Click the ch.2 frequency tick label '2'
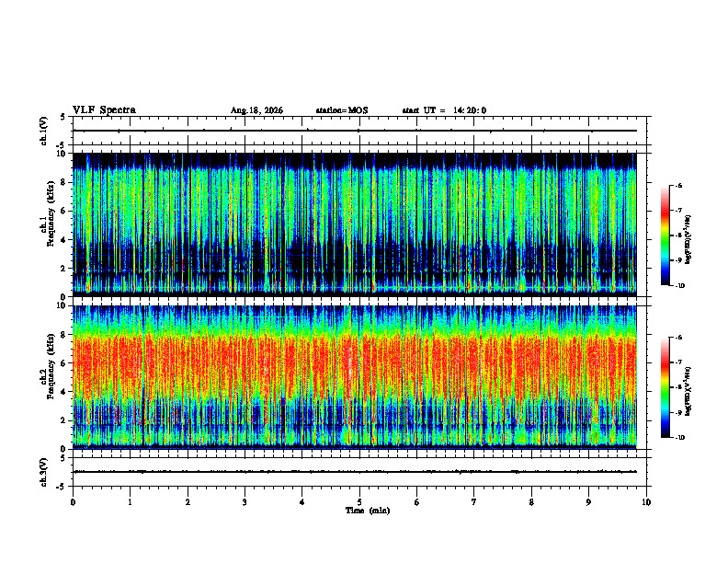Screen dimensions: 728x563 click(64, 420)
